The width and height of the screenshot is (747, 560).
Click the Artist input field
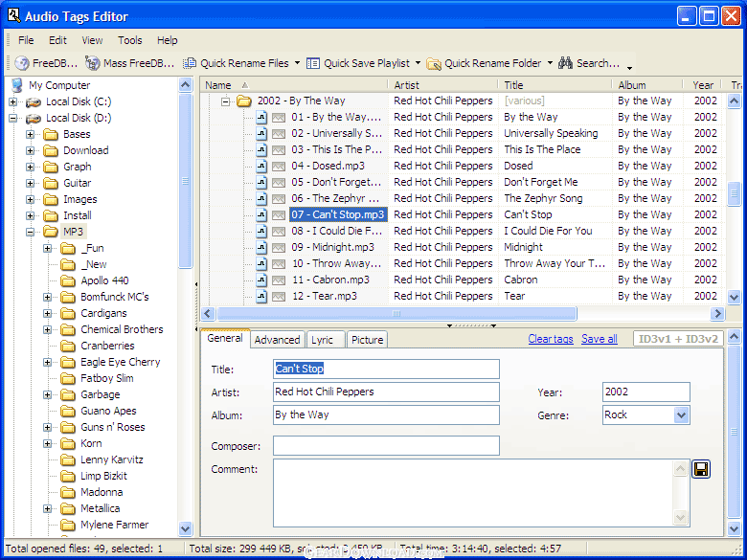(386, 392)
